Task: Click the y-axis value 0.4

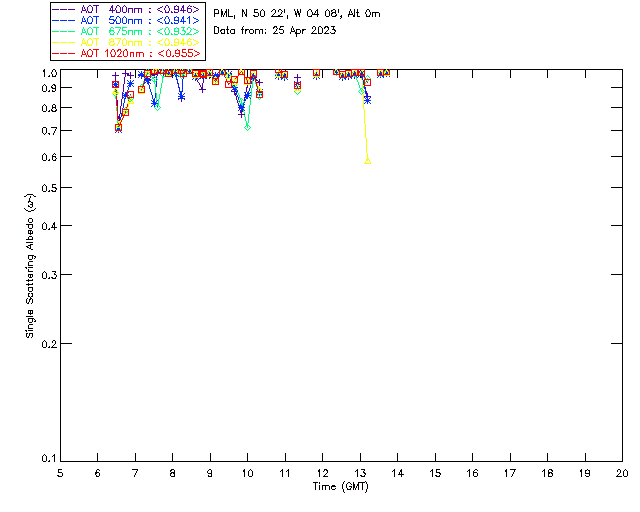Action: pyautogui.click(x=49, y=226)
